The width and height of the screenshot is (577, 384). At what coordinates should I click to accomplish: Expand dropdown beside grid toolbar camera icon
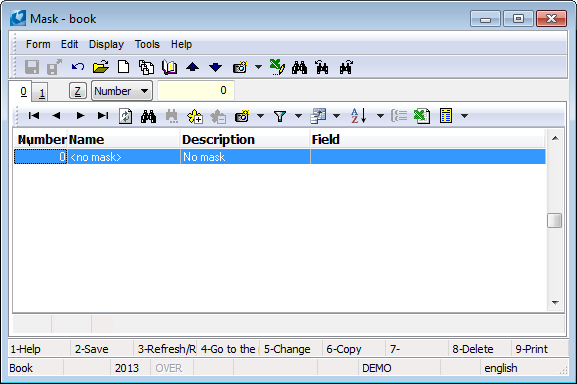point(260,116)
